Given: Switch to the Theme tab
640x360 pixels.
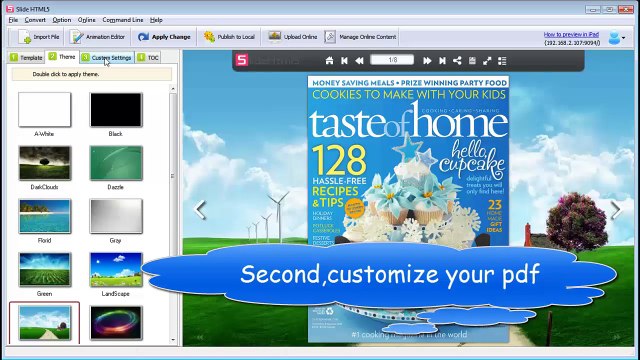Looking at the screenshot, I should coord(62,57).
